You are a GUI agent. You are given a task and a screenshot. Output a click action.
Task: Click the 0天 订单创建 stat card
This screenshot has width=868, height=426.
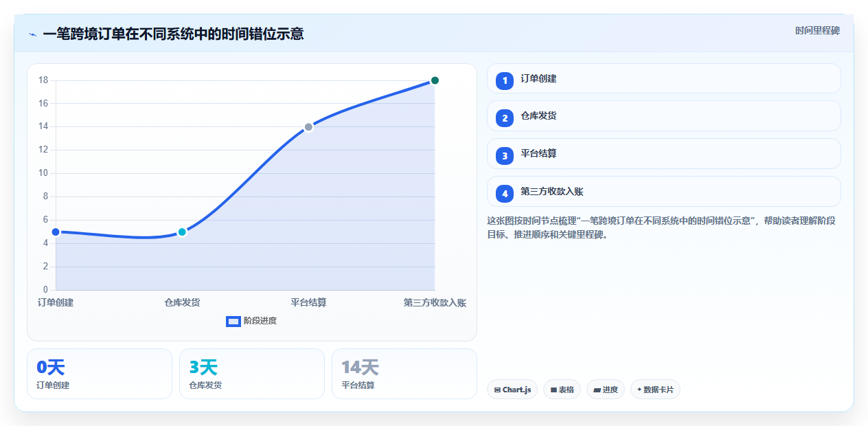click(100, 374)
